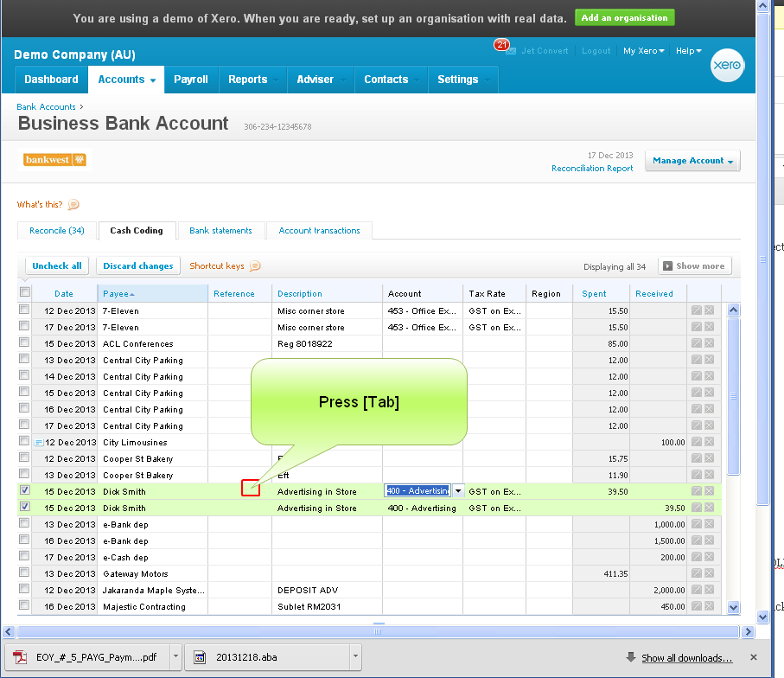Open the Reconciliation Report link

592,169
